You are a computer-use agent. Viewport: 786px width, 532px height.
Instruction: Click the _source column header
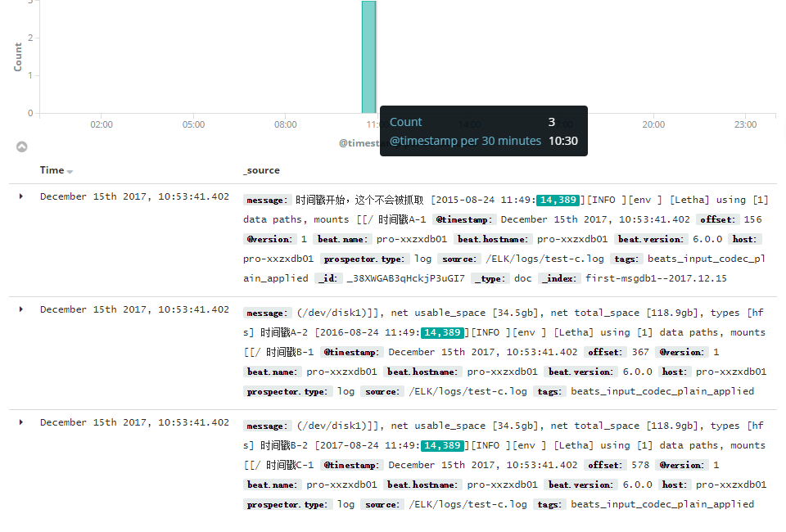click(262, 170)
